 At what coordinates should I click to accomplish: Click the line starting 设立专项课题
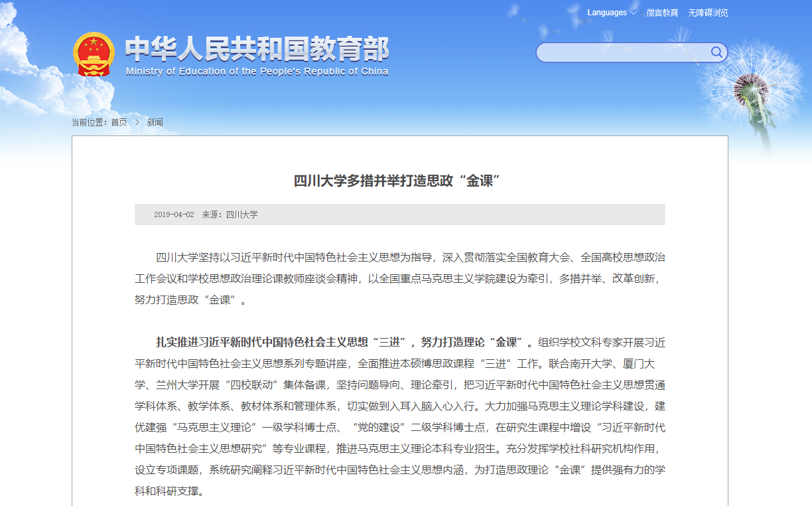[399, 470]
